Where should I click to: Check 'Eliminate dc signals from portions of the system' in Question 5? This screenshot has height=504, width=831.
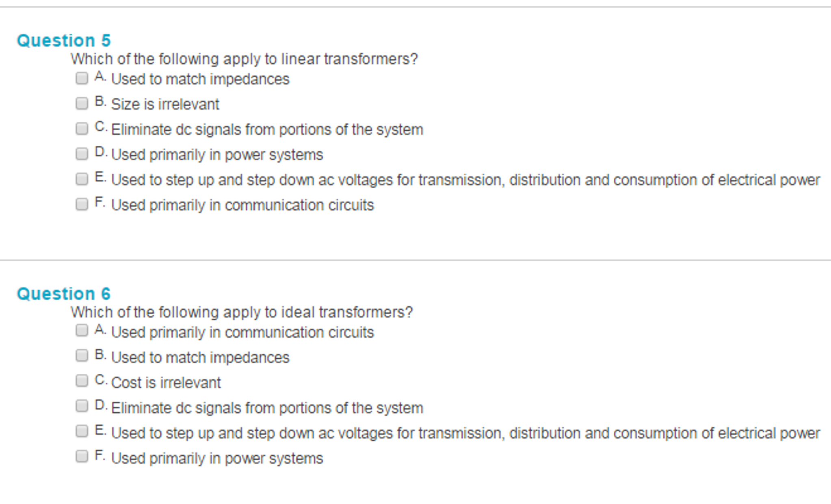[x=82, y=128]
